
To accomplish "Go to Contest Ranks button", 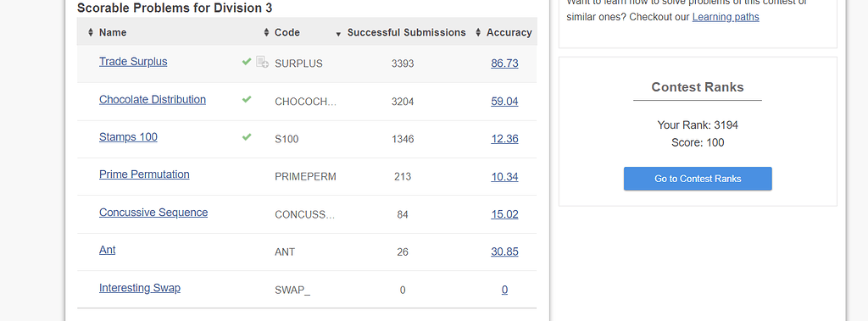I will [x=698, y=179].
